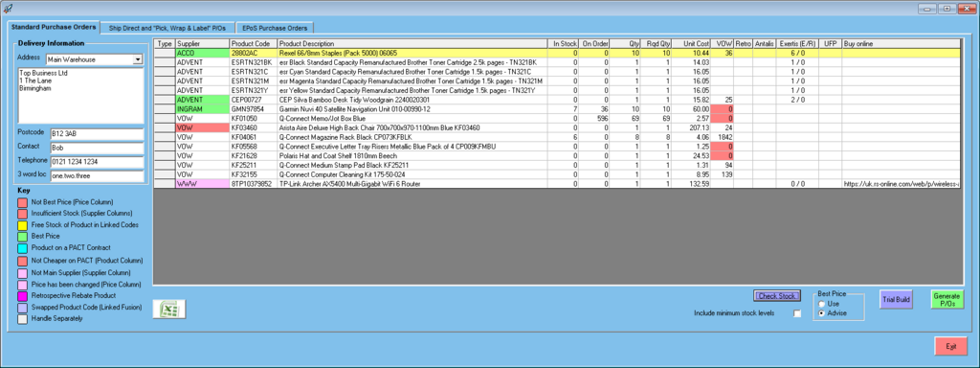Viewport: 980px width, 368px height.
Task: Click the TP-Link Archer AX5400 description
Action: pos(412,183)
